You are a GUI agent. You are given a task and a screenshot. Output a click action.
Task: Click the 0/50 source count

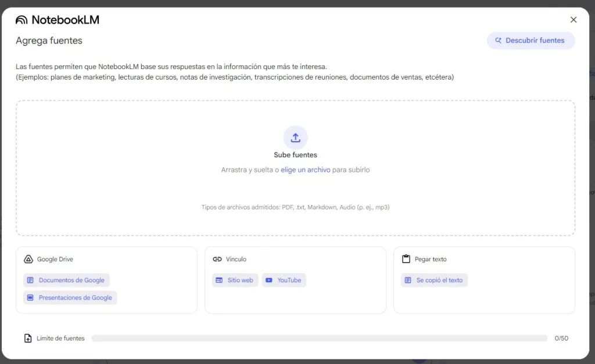click(561, 338)
